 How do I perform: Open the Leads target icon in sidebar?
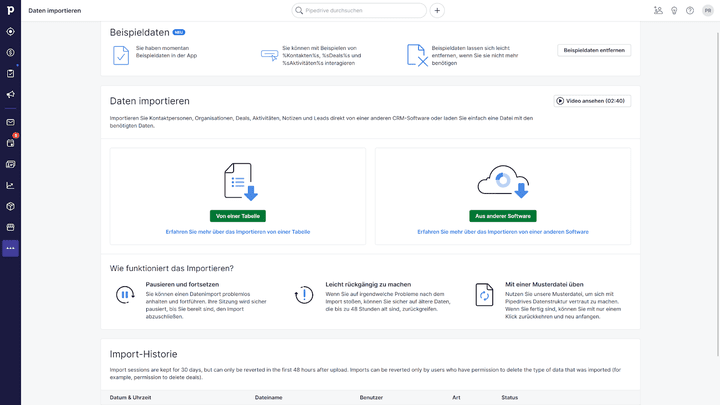[10, 32]
